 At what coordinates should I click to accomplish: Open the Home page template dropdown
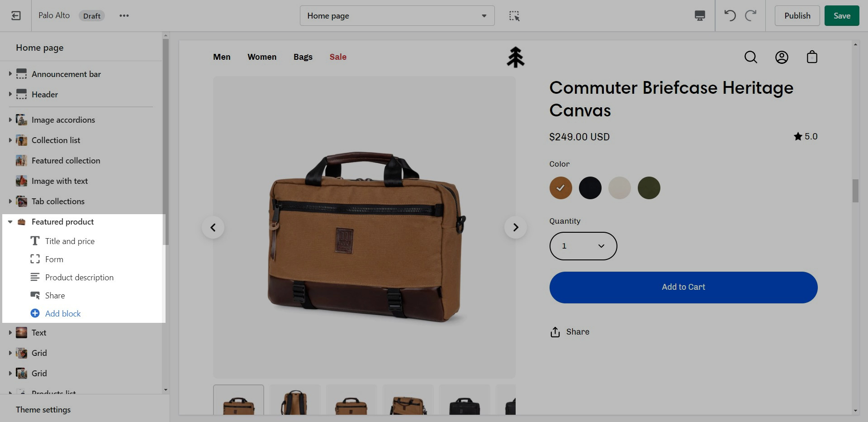pos(397,16)
